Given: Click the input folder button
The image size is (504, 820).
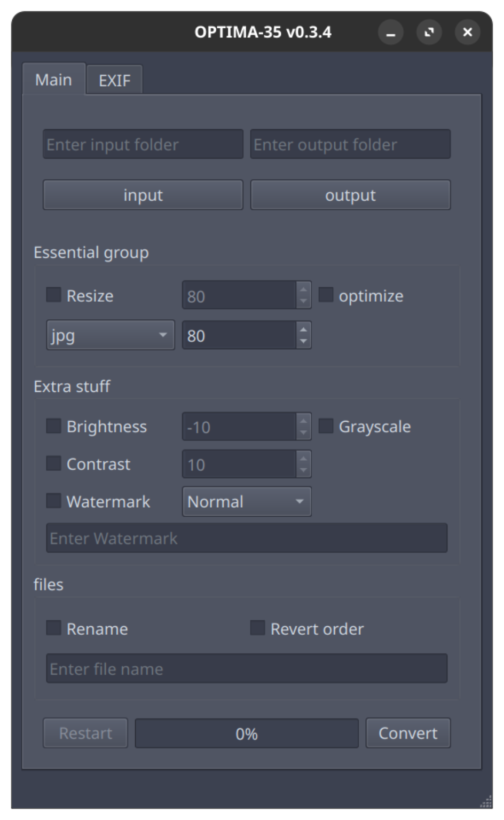Looking at the screenshot, I should click(x=143, y=195).
